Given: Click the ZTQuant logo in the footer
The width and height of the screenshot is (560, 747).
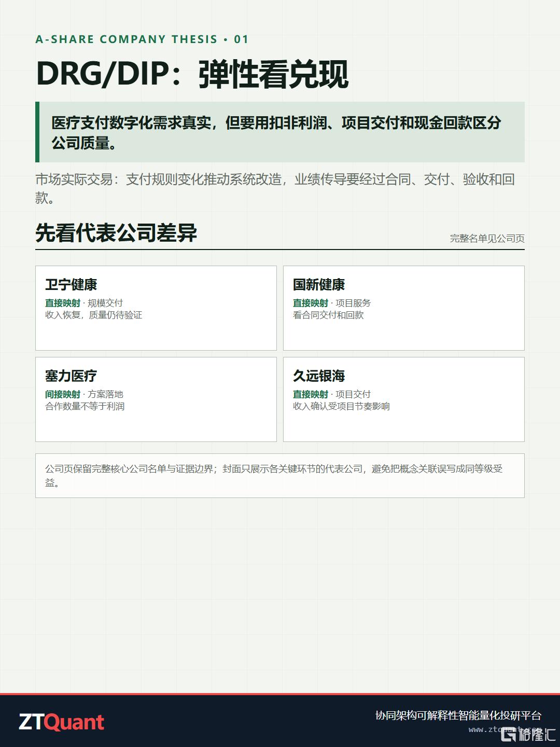Looking at the screenshot, I should (x=62, y=722).
